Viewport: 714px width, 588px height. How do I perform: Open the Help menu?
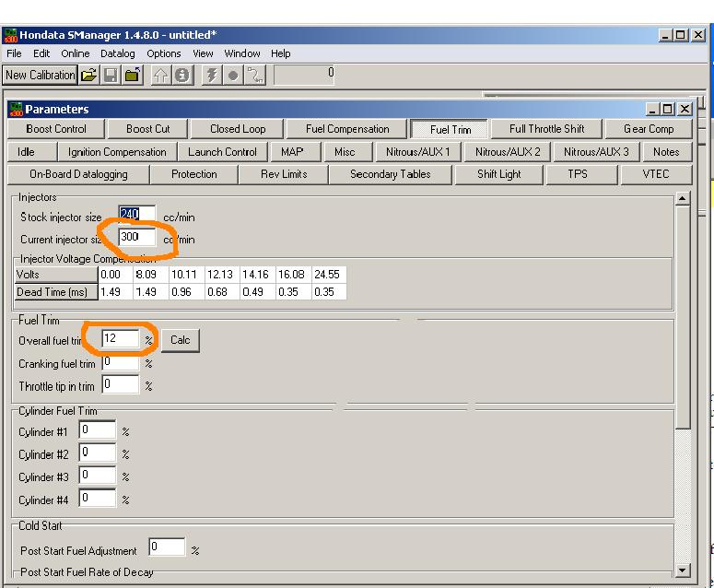pos(280,53)
